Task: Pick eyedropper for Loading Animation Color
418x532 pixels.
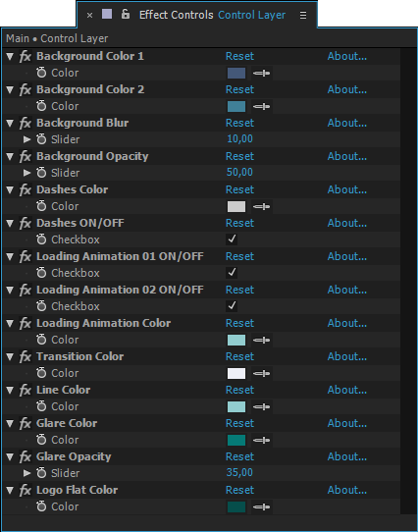Action: tap(262, 340)
